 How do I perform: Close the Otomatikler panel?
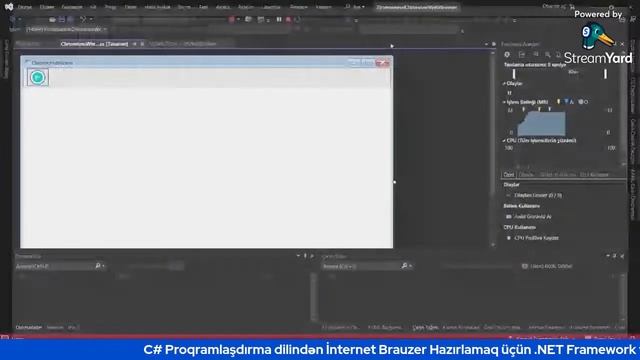[312, 256]
